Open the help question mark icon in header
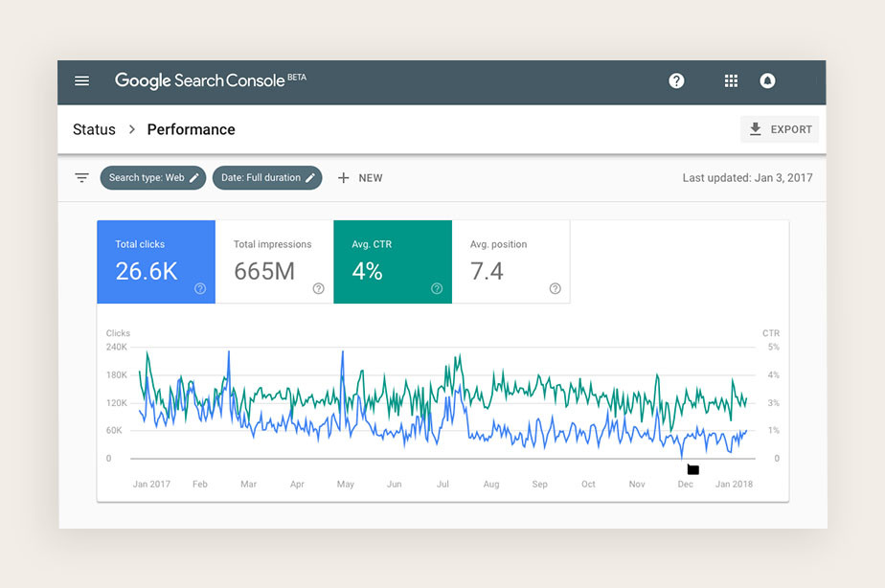This screenshot has width=885, height=588. tap(676, 80)
